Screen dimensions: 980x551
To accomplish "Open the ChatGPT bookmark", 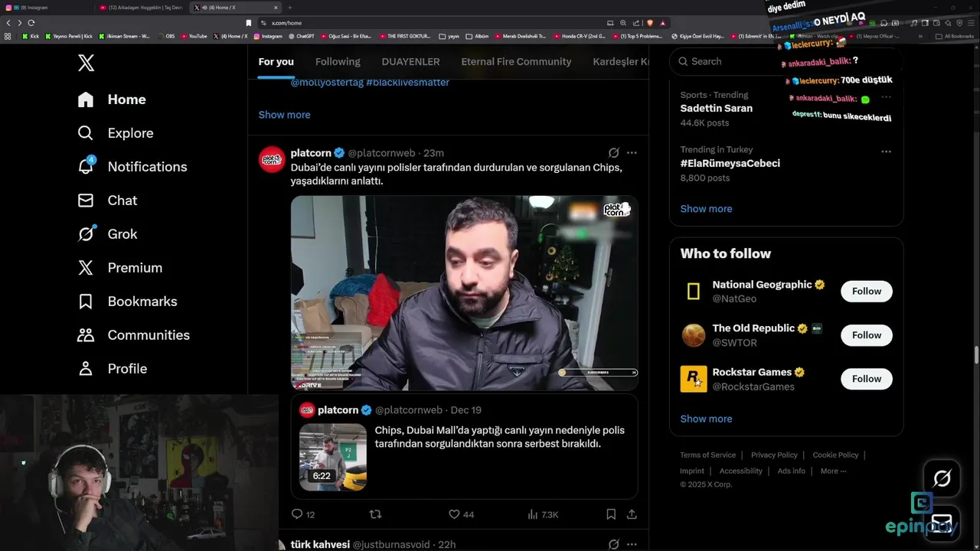I will (x=301, y=36).
